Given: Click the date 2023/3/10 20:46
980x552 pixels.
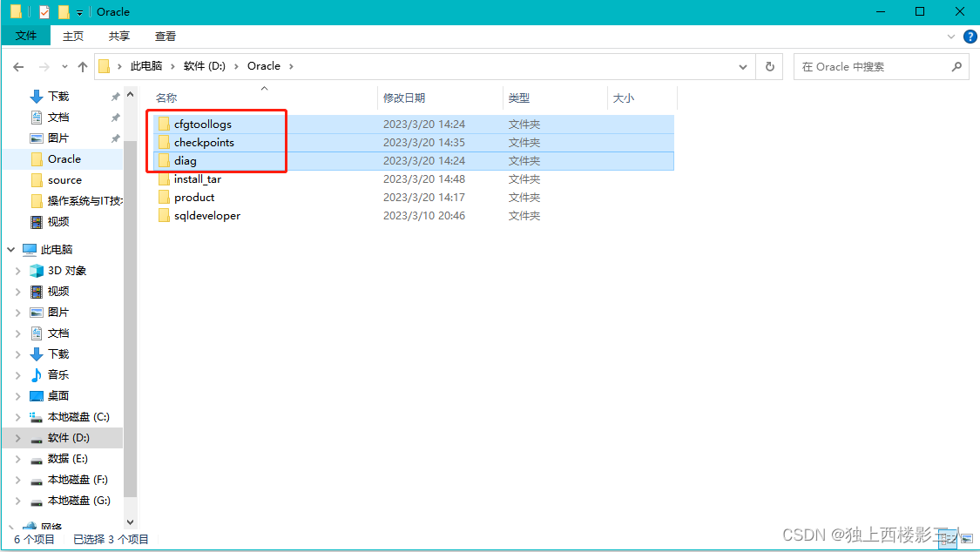Looking at the screenshot, I should click(x=423, y=215).
